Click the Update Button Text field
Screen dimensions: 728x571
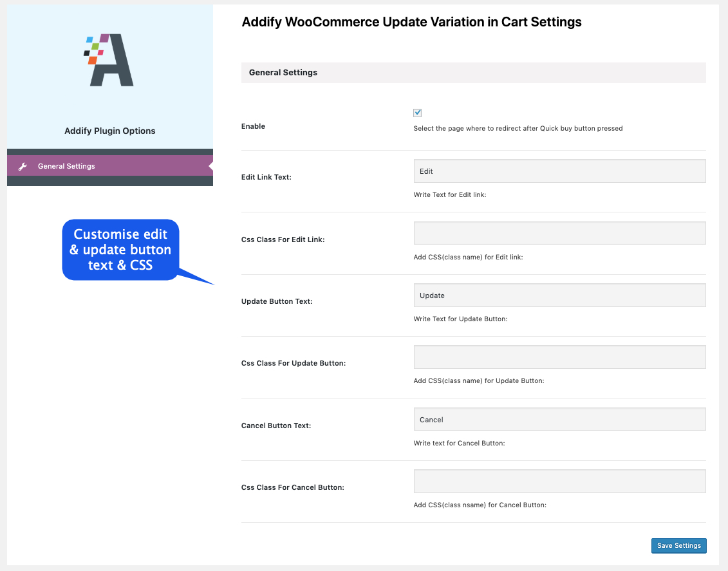(559, 295)
